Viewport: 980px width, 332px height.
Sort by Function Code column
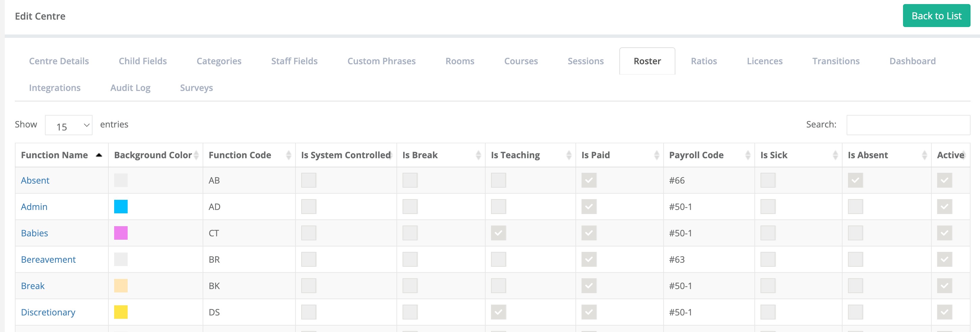click(x=249, y=155)
